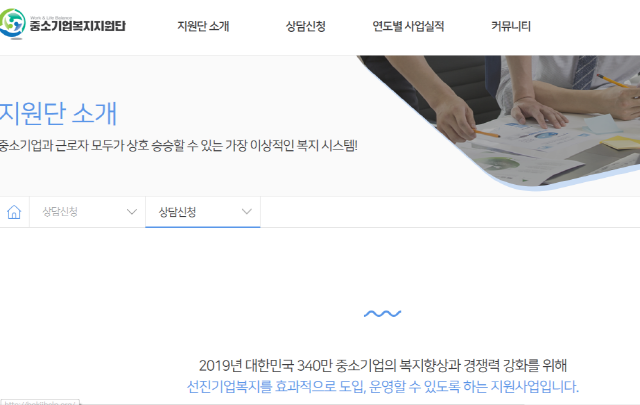Image resolution: width=640 pixels, height=405 pixels.
Task: Expand the chevron beside gray 상담신청
Action: point(131,212)
